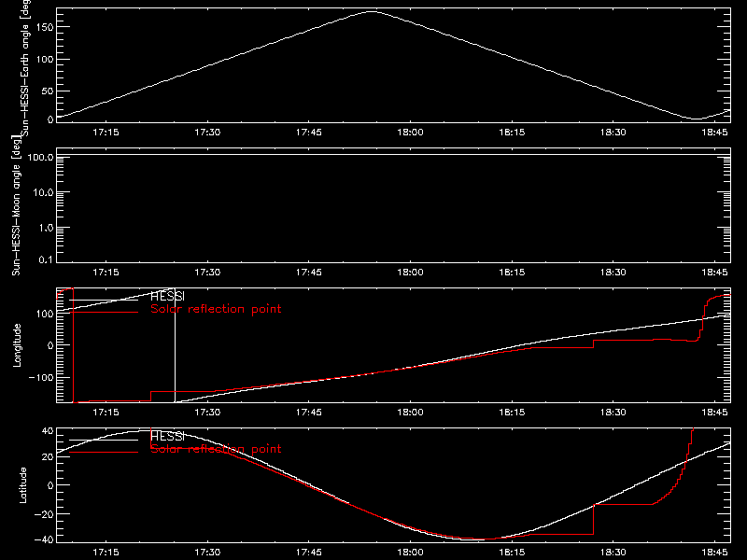Click the peak of the Earth angle curve
This screenshot has height=560, width=747.
click(x=371, y=11)
